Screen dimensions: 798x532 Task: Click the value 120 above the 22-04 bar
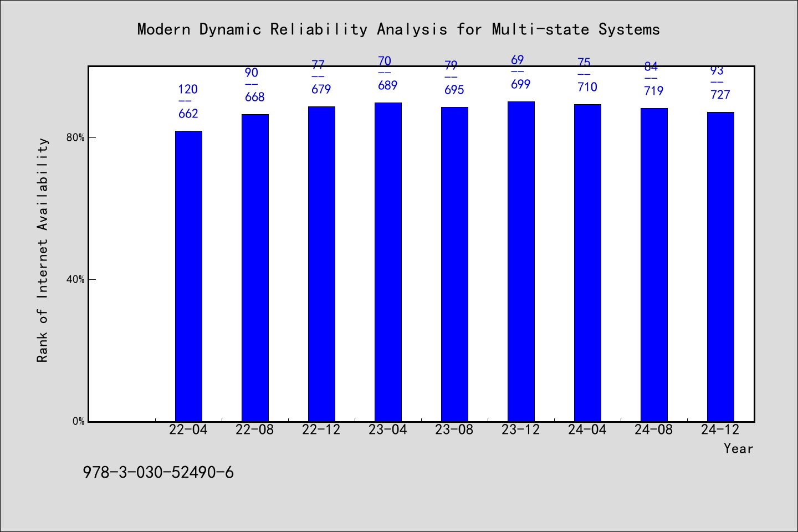188,89
